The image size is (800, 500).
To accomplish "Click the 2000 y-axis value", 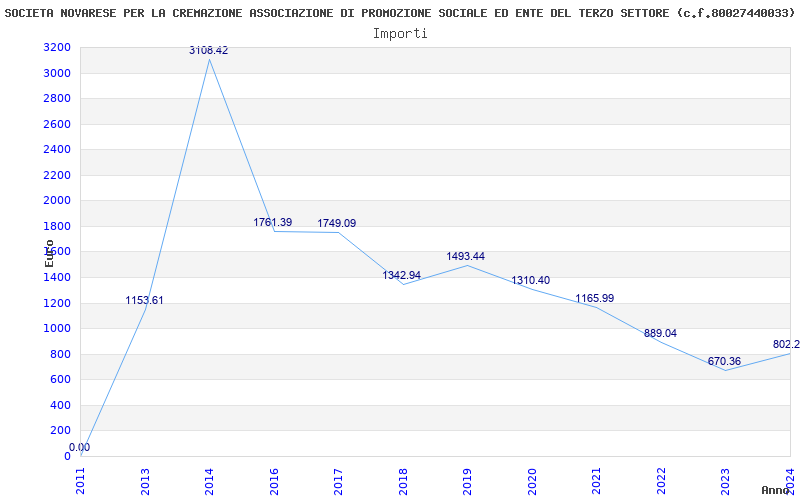I will coord(58,201).
